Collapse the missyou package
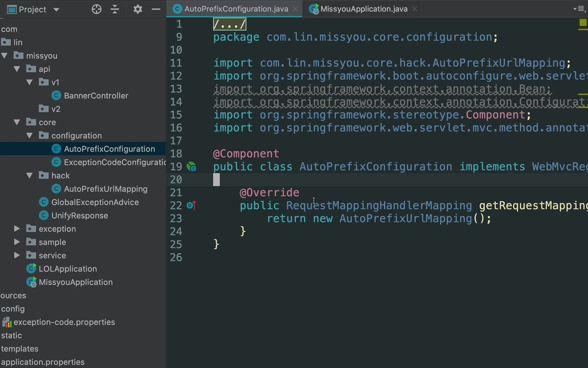 click(5, 56)
